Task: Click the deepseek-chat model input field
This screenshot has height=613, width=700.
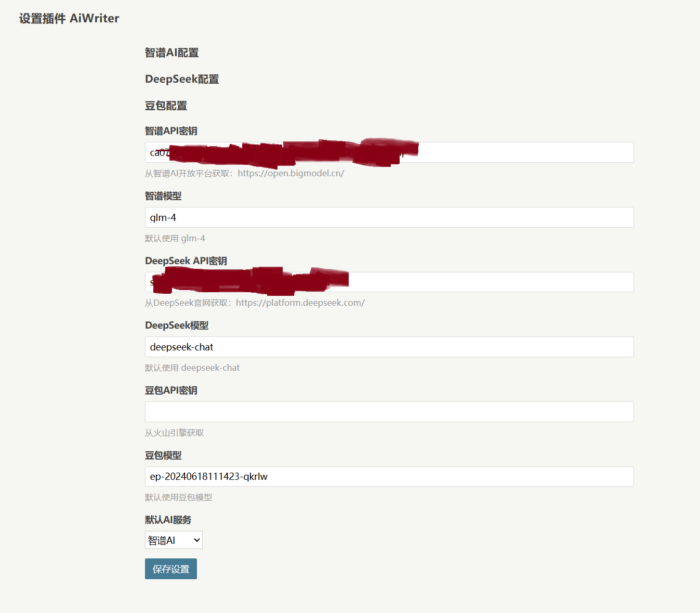Action: pyautogui.click(x=389, y=347)
